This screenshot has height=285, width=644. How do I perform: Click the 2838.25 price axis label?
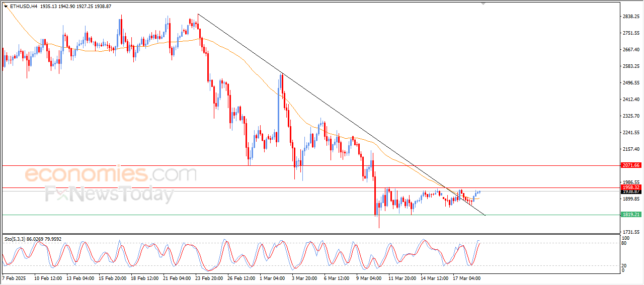tap(631, 17)
